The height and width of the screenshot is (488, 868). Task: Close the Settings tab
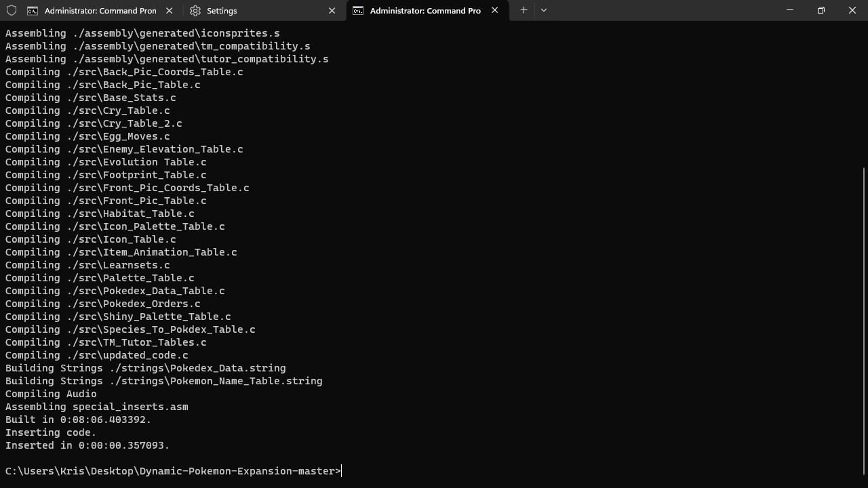pyautogui.click(x=332, y=11)
